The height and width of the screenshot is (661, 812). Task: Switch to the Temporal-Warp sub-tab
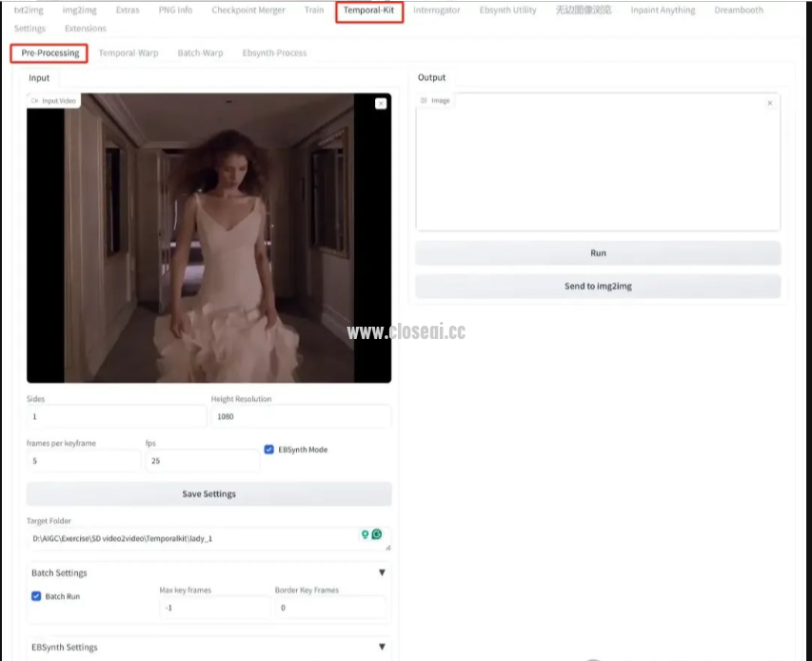(x=129, y=52)
